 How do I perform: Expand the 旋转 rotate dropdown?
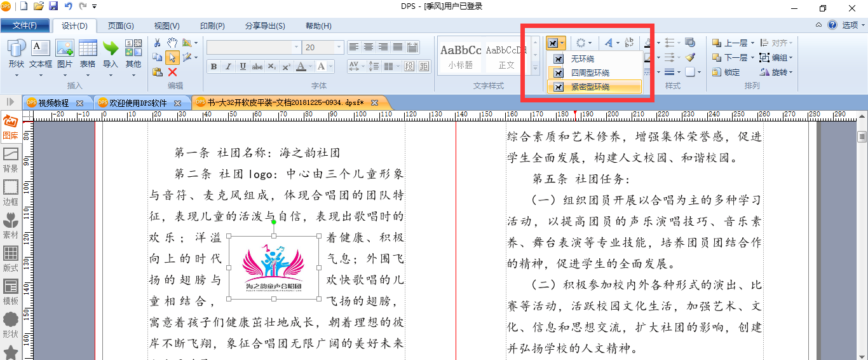(x=790, y=73)
